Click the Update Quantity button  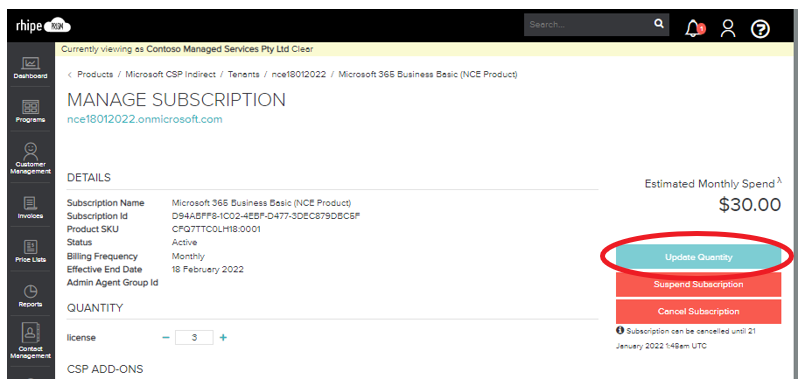click(699, 257)
